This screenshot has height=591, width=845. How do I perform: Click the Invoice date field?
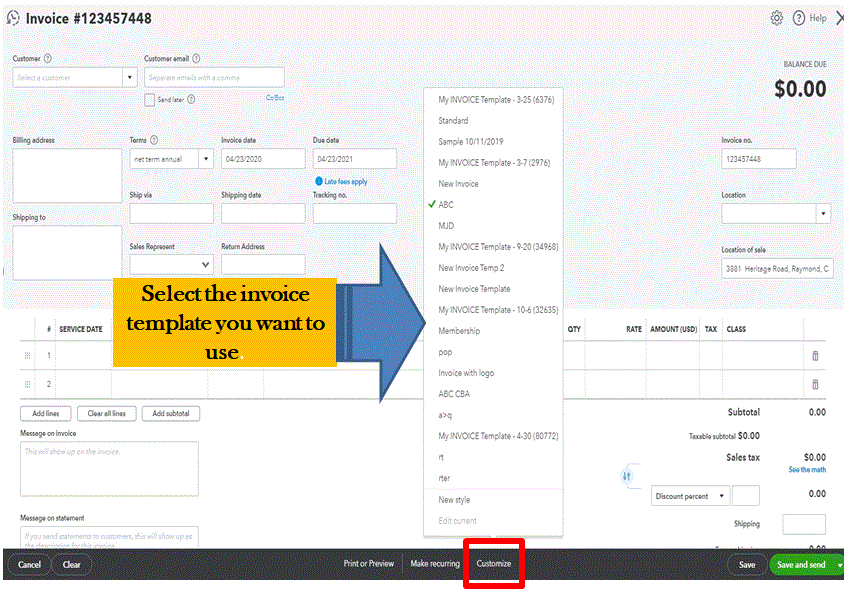(263, 159)
